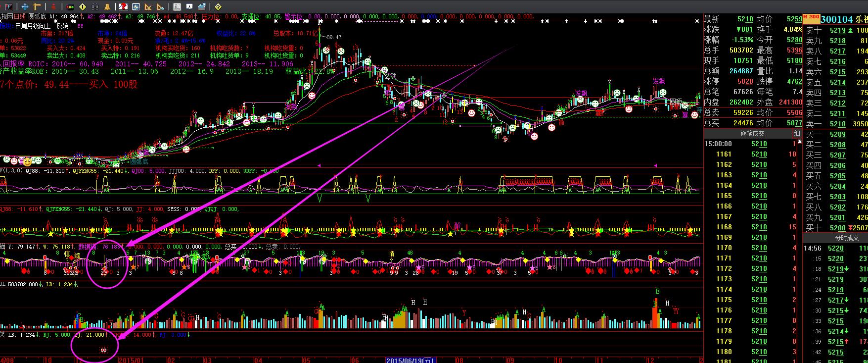Select the 卖五 order row at 5214

click(836, 82)
